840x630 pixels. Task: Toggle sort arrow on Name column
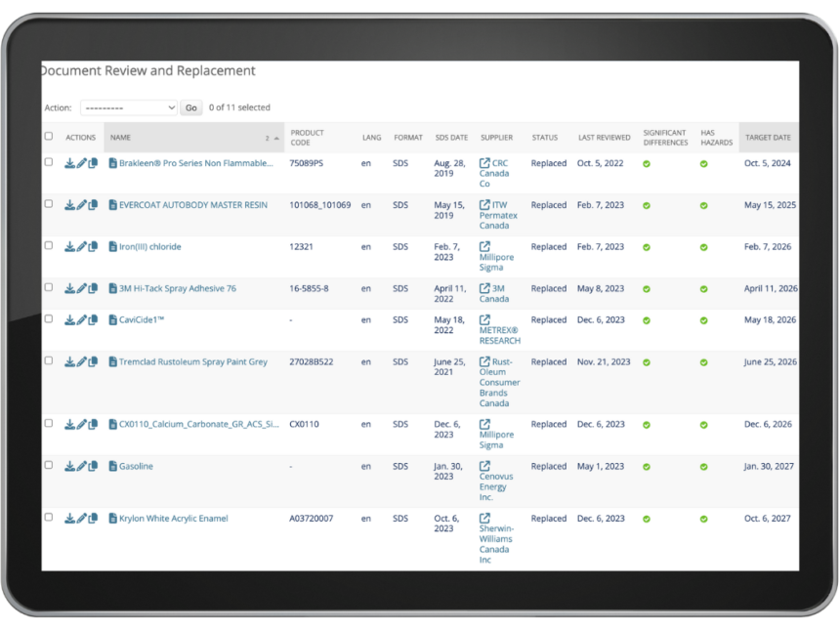pyautogui.click(x=276, y=139)
